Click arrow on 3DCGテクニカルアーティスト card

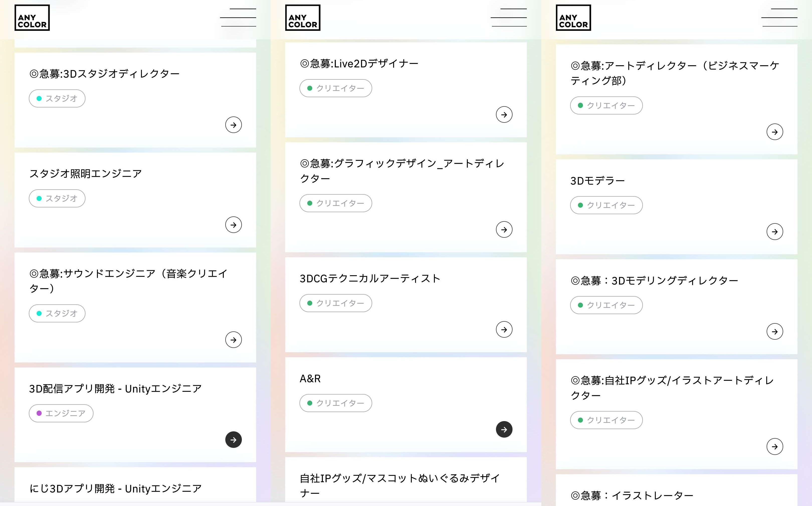click(504, 330)
